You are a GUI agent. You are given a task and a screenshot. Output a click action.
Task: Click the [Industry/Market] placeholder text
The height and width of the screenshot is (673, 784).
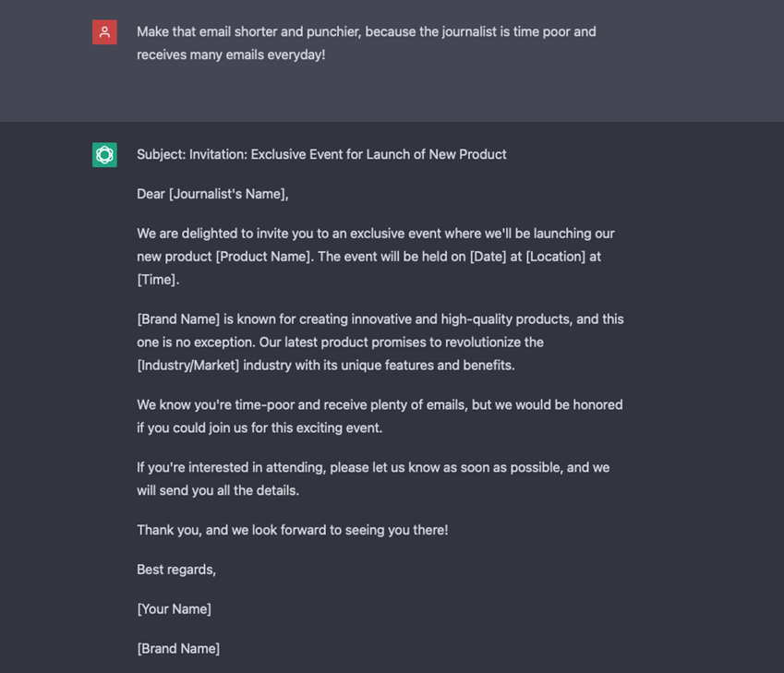tap(188, 365)
